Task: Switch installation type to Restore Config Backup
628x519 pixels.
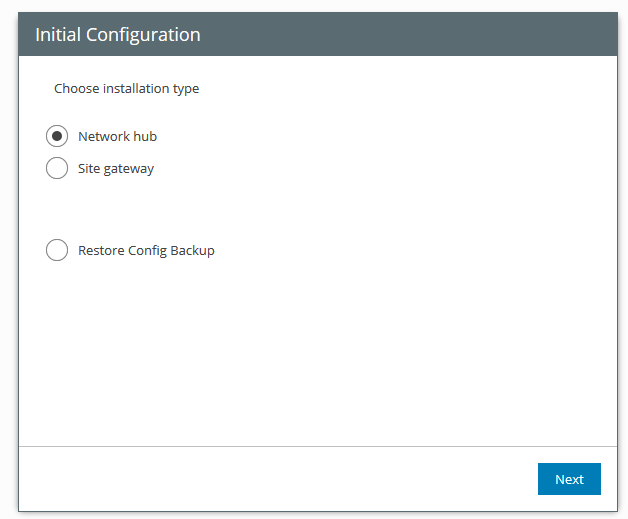Action: pos(57,250)
